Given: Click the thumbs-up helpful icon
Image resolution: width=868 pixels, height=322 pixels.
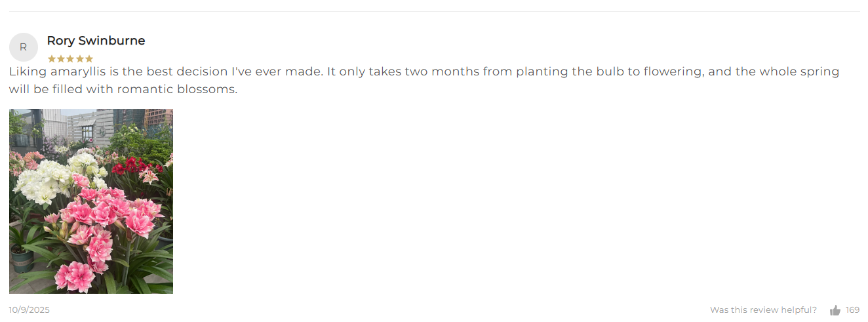Looking at the screenshot, I should [x=835, y=310].
